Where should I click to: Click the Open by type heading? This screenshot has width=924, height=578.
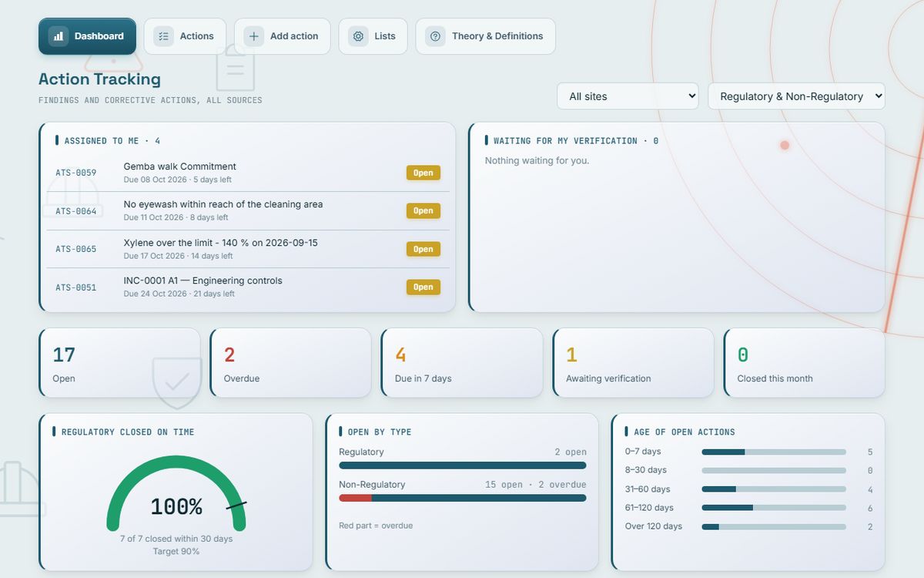click(x=380, y=432)
